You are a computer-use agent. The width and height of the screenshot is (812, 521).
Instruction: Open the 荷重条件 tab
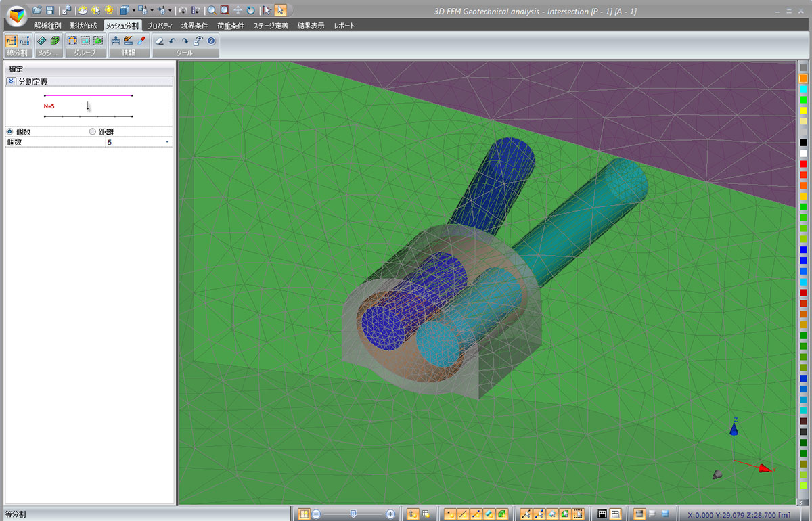click(231, 26)
